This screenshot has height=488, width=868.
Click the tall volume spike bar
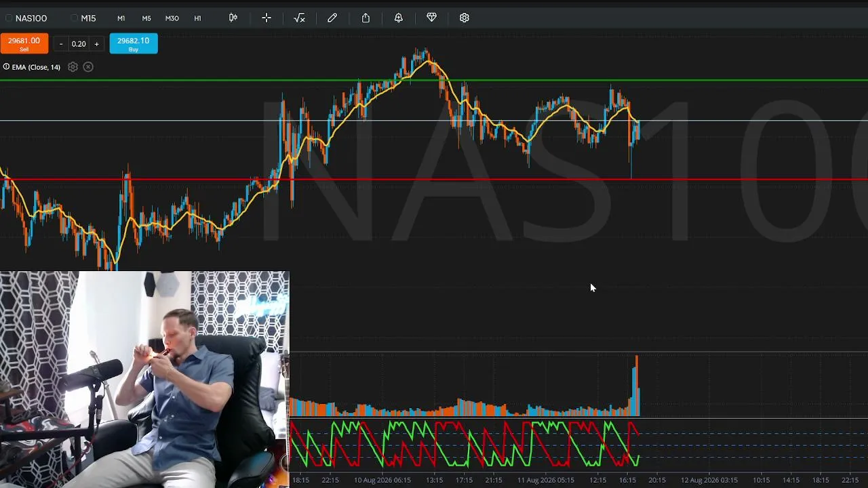coord(637,385)
